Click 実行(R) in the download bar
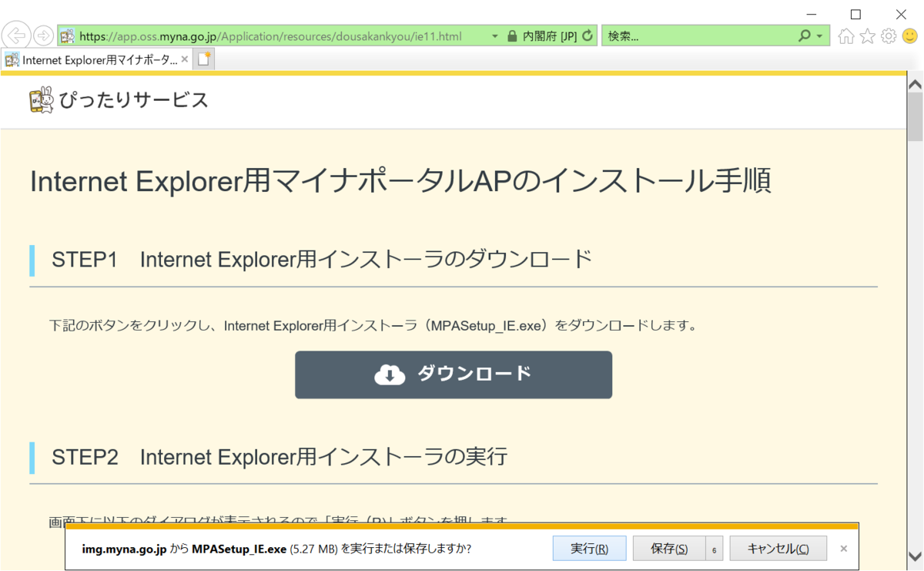The image size is (924, 571). pos(589,549)
